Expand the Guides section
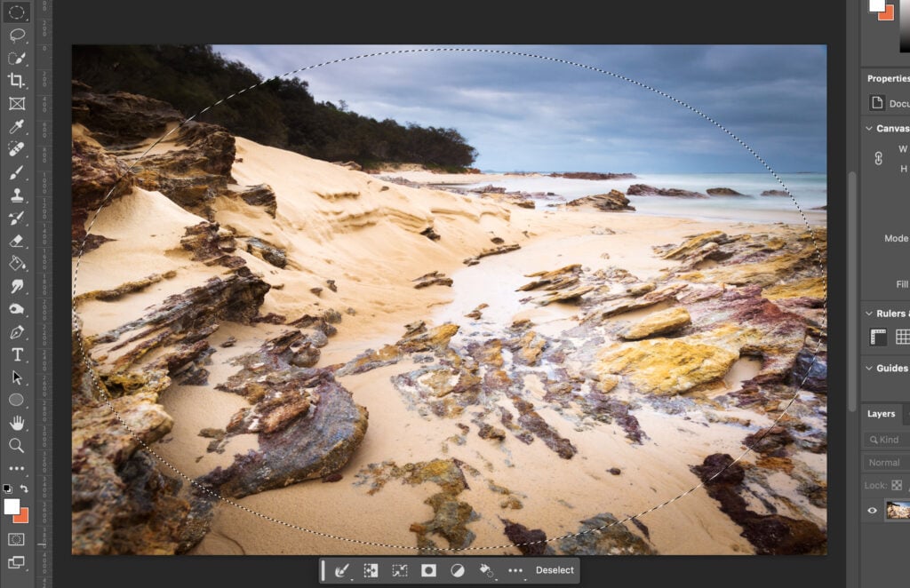Screen dimensions: 910x588 [868, 368]
